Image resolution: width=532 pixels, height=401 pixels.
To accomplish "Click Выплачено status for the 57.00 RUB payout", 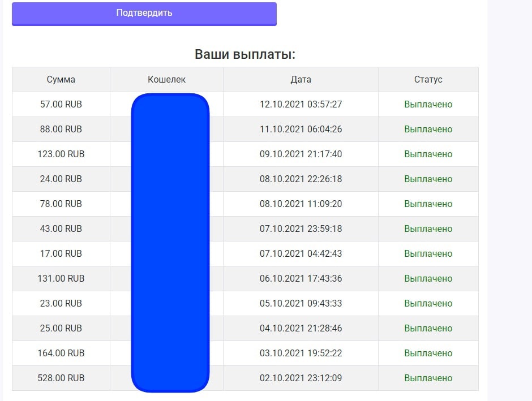I will (428, 105).
